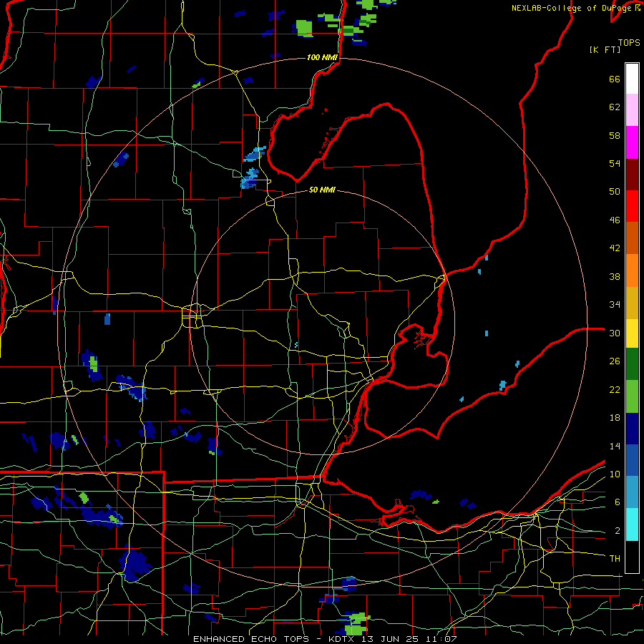Viewport: 644px width, 644px height.
Task: Click the burnt orange legend swatch
Action: (x=632, y=238)
